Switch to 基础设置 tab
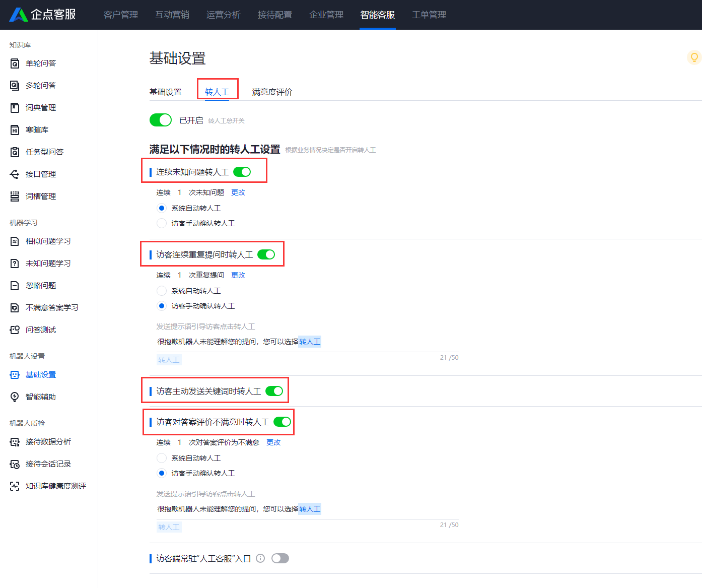The height and width of the screenshot is (588, 702). (166, 92)
